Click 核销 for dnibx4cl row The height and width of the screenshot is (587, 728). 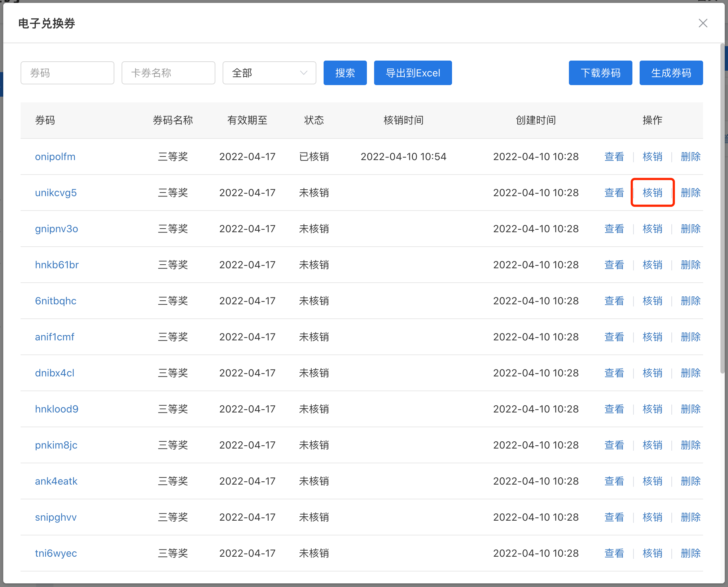tap(653, 373)
